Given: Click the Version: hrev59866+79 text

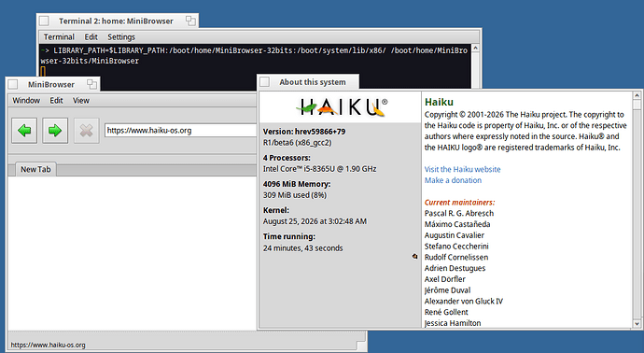Looking at the screenshot, I should tap(304, 132).
